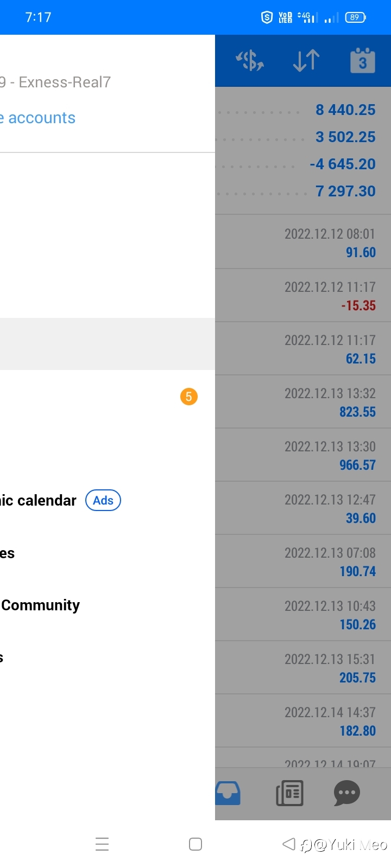Tap the currency exchange dollar icon
Viewport: 391px width, 868px height.
click(250, 60)
